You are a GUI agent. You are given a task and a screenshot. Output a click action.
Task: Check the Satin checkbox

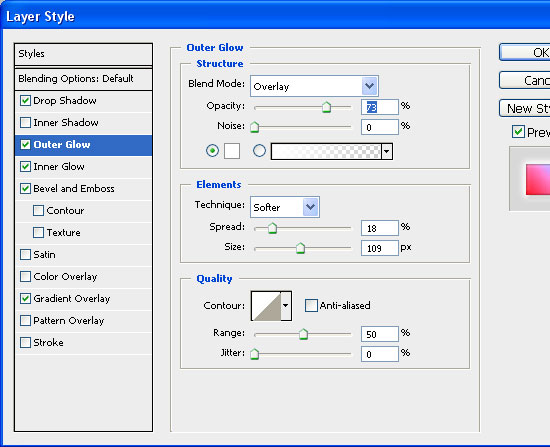[x=25, y=254]
